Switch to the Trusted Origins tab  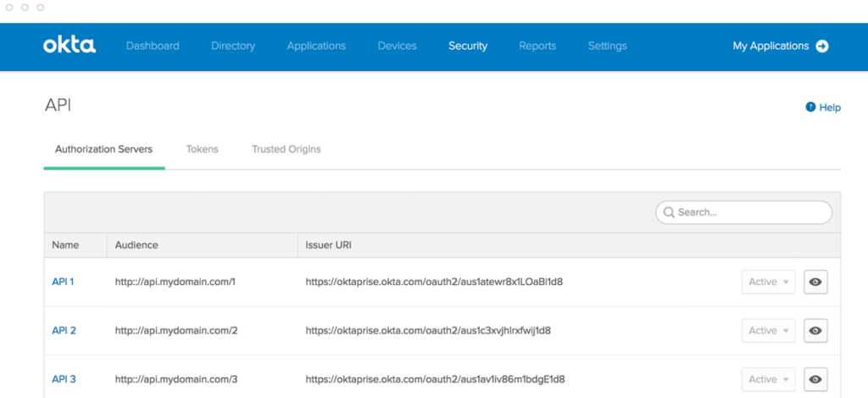pos(287,149)
